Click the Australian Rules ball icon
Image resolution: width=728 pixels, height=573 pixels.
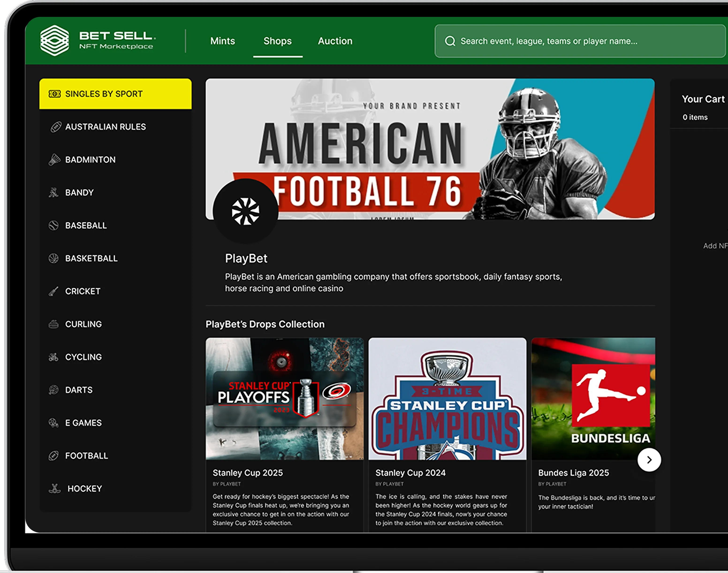[56, 127]
